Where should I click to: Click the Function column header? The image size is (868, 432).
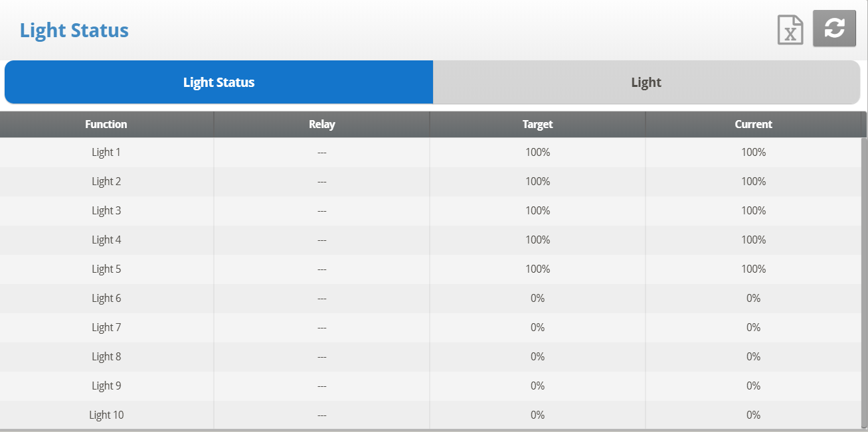pyautogui.click(x=106, y=124)
